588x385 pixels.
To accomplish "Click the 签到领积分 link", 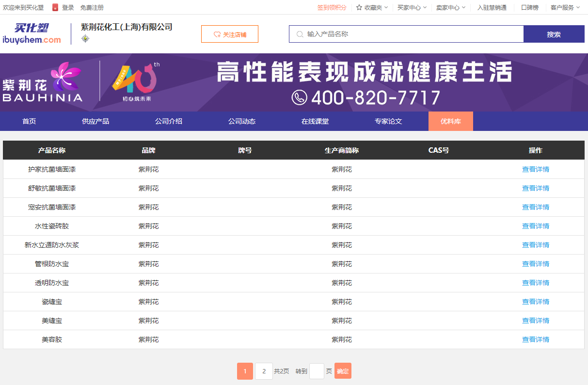I will click(x=332, y=7).
